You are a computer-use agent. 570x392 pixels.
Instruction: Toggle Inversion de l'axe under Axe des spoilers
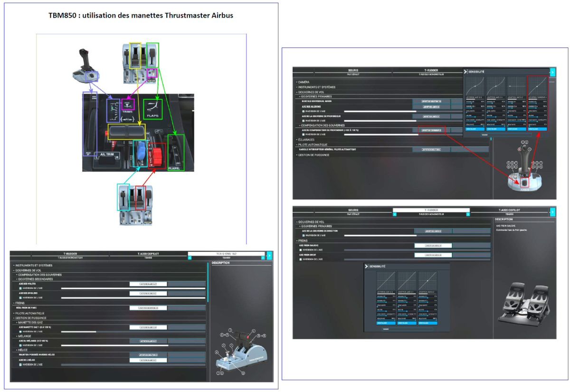click(20, 297)
